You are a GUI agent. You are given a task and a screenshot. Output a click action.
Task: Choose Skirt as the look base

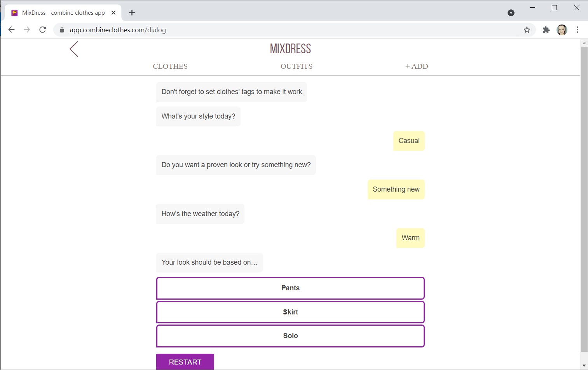[x=290, y=312]
